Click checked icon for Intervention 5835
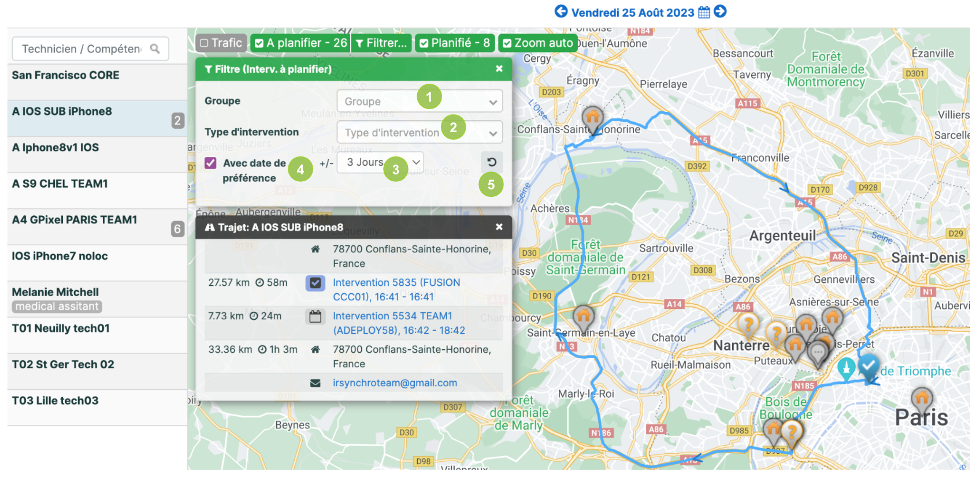Image resolution: width=980 pixels, height=478 pixels. point(315,283)
